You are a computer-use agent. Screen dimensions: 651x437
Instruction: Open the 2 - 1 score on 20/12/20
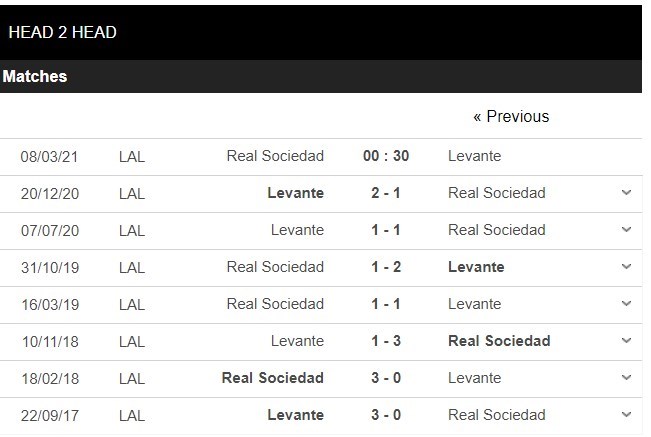coord(386,193)
